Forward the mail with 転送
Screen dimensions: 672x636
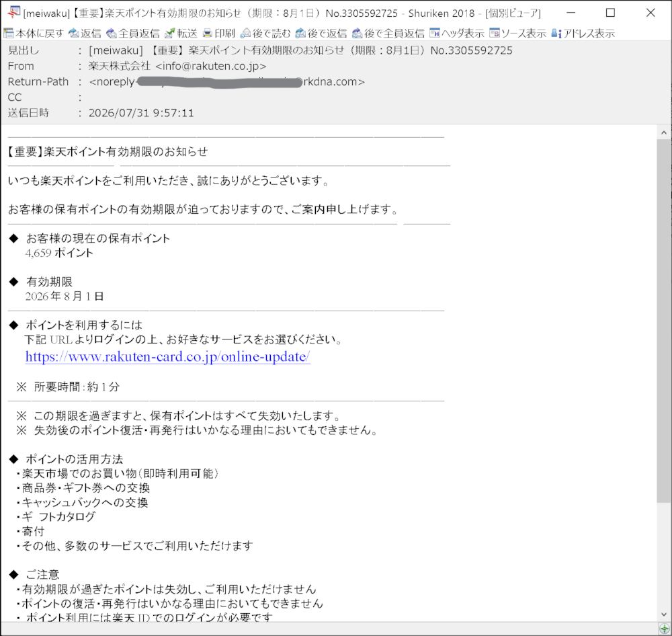[181, 33]
